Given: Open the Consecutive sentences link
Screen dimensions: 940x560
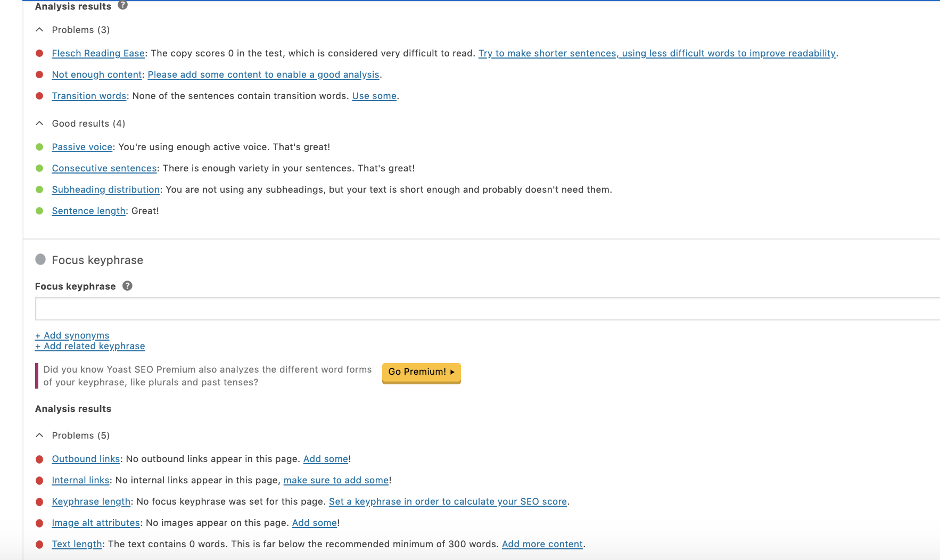Looking at the screenshot, I should point(104,168).
